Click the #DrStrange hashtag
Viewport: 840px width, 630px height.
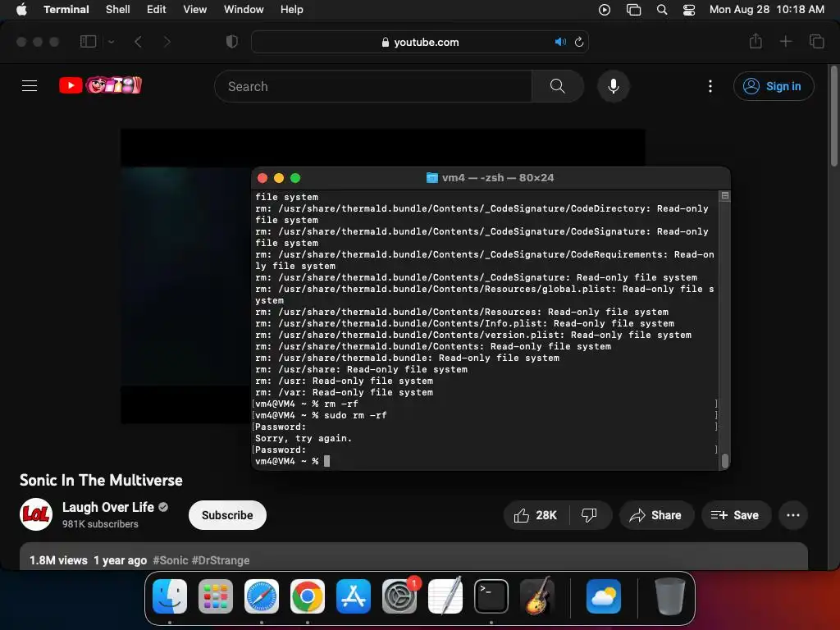pyautogui.click(x=221, y=560)
